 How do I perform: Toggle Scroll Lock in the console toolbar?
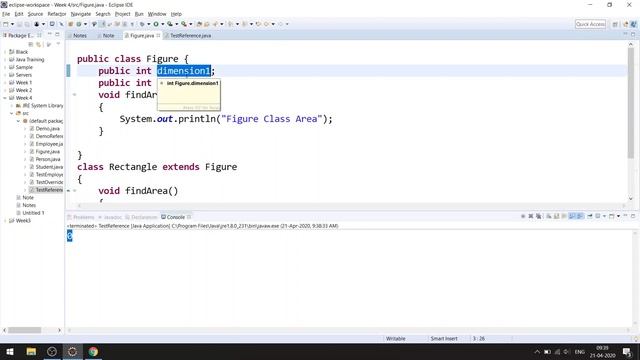click(x=556, y=216)
